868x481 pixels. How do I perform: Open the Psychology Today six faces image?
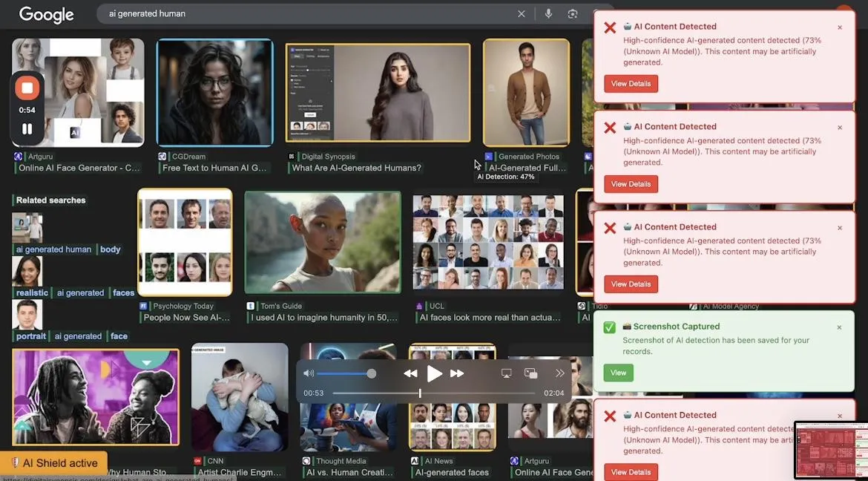[185, 242]
